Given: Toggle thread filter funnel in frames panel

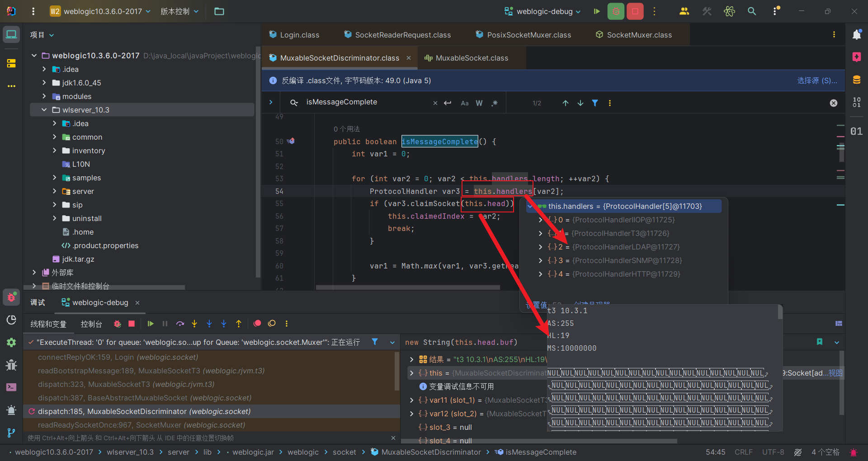Looking at the screenshot, I should coord(375,342).
